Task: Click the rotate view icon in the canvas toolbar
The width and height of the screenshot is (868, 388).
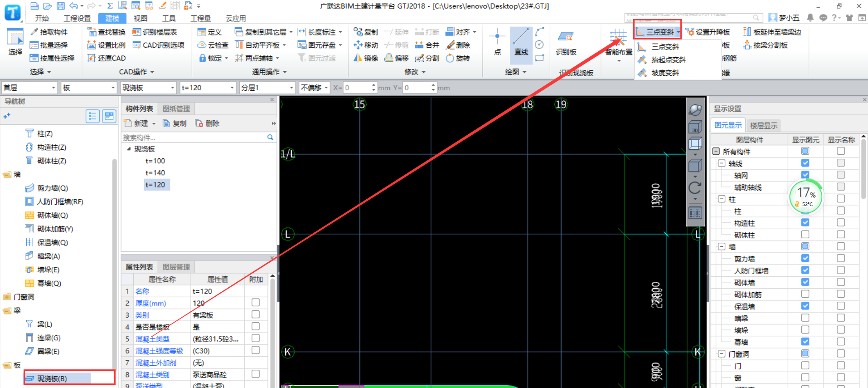Action: click(x=695, y=187)
